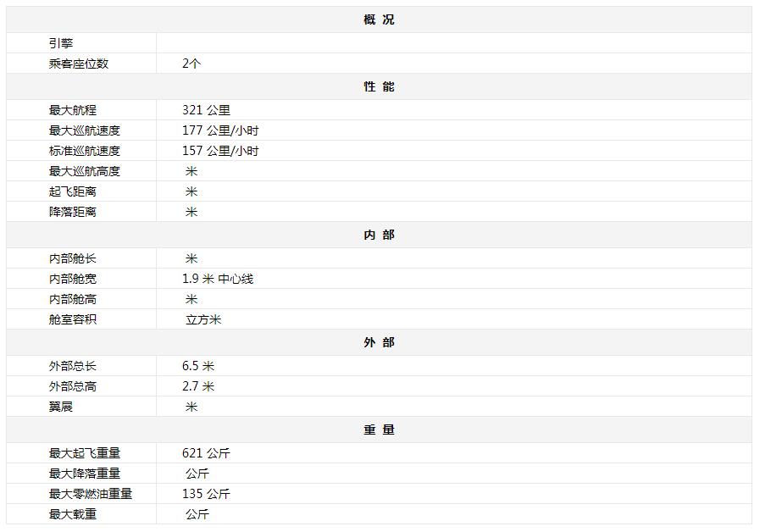Click the 外部总高 row label
Screen dimensions: 760x532
point(73,386)
